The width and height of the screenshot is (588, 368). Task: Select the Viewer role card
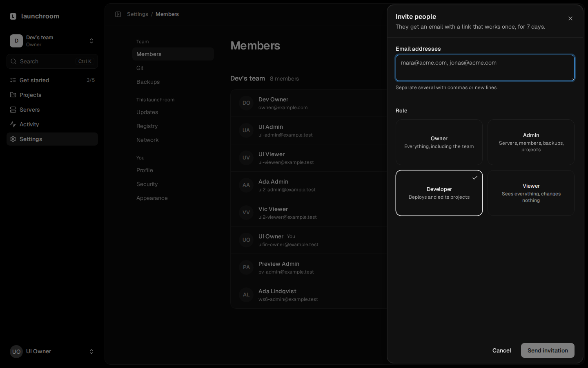click(531, 193)
